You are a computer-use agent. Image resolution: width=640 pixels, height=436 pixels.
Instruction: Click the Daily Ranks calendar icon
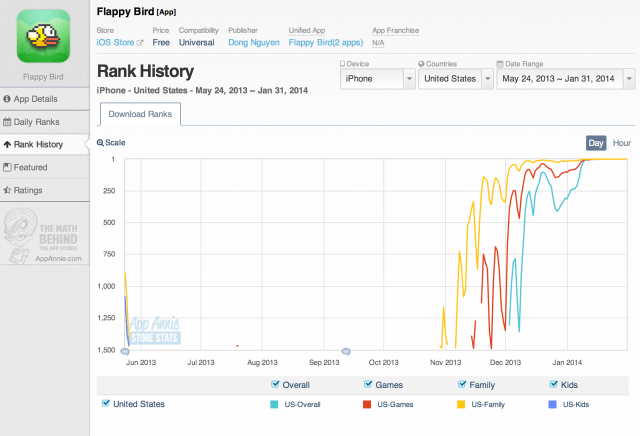point(7,122)
